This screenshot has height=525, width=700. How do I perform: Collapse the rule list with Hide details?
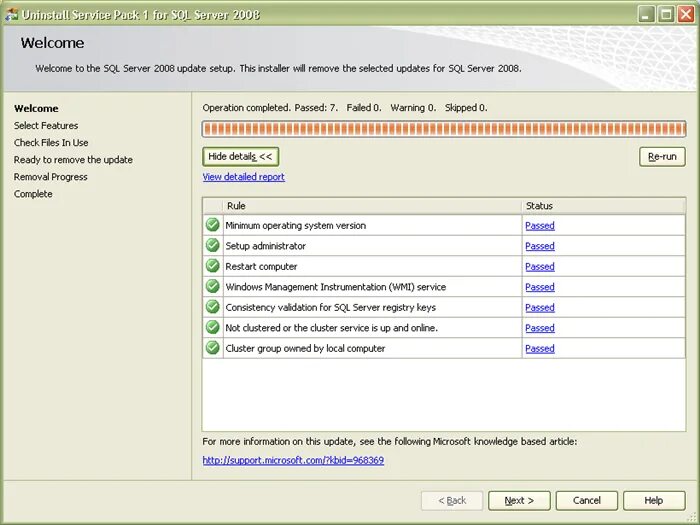point(241,157)
